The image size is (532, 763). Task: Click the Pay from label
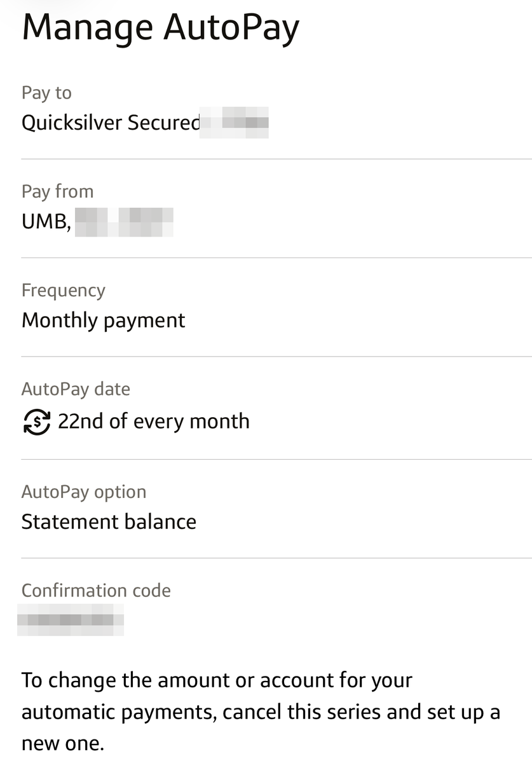point(57,191)
